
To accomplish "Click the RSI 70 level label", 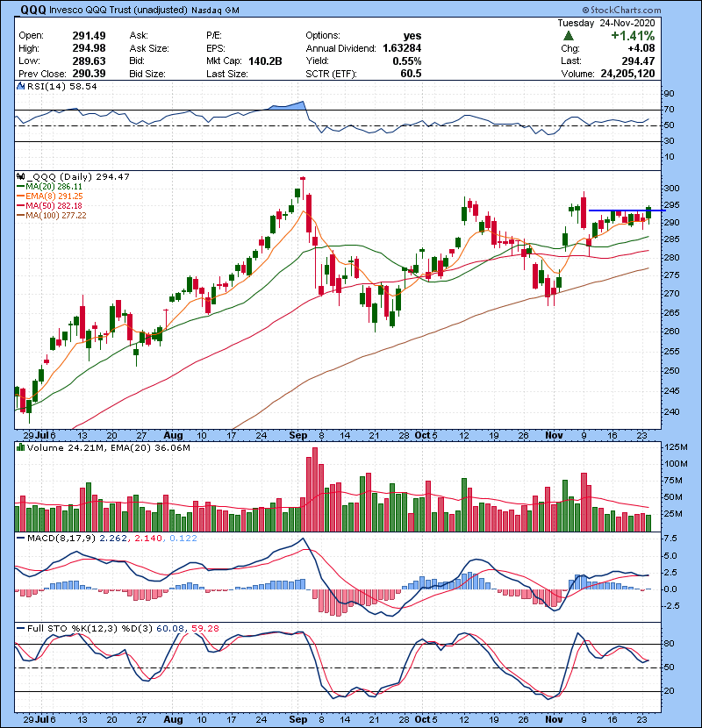I will (x=669, y=110).
